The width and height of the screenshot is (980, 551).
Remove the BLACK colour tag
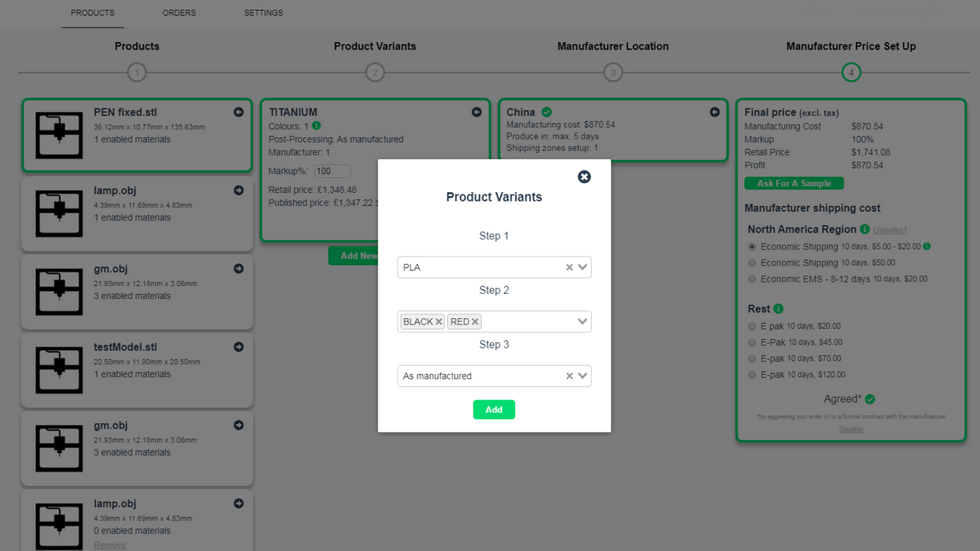pos(439,322)
